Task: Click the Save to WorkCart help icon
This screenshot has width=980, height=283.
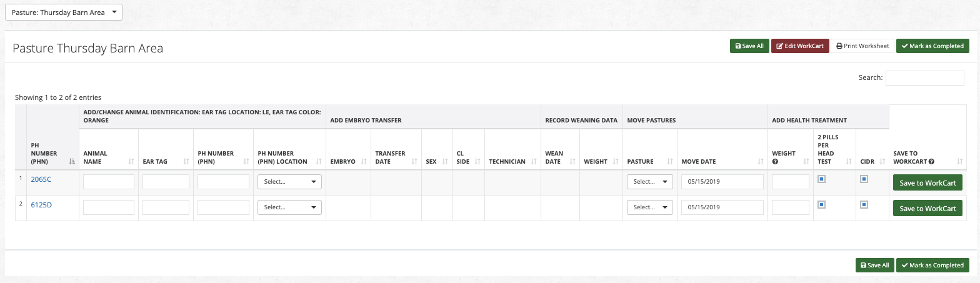Action: (931, 162)
